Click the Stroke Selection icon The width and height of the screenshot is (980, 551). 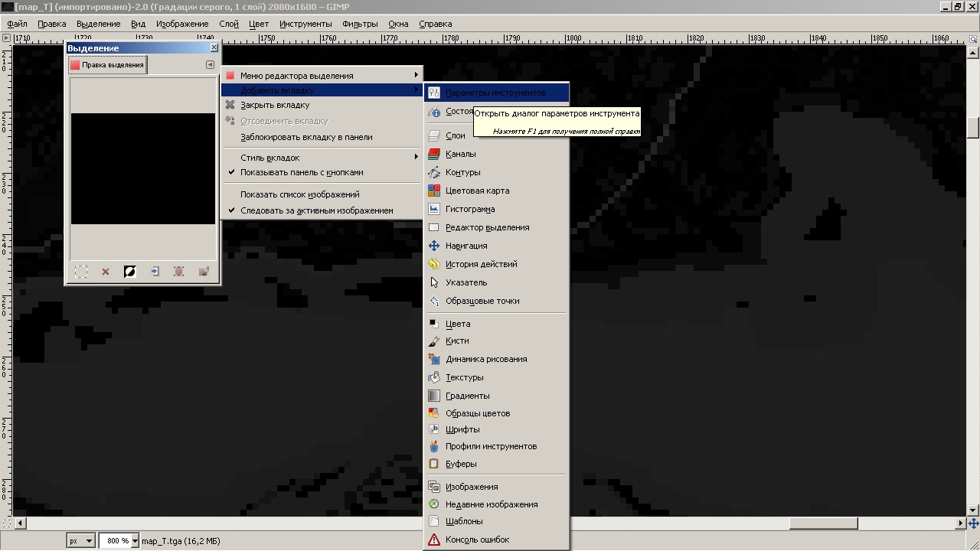204,272
